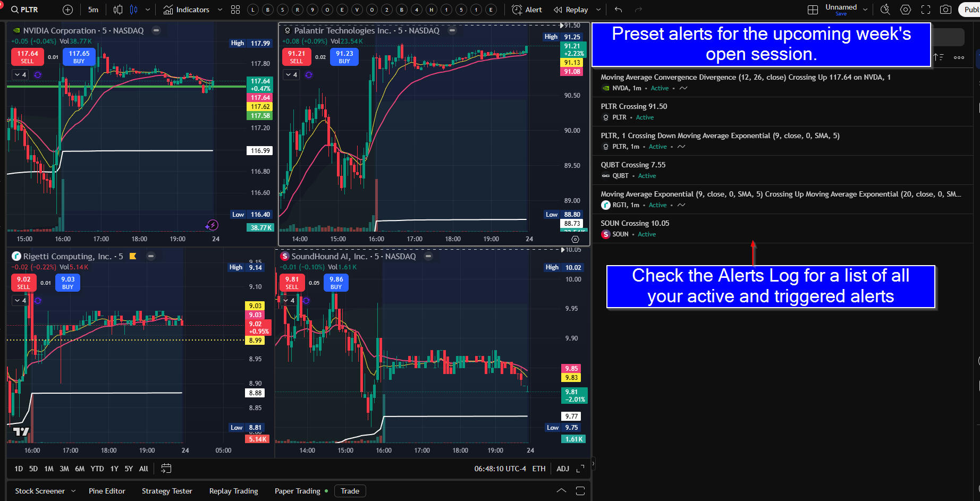The image size is (980, 501).
Task: Open the Pine Editor tab
Action: coord(107,491)
